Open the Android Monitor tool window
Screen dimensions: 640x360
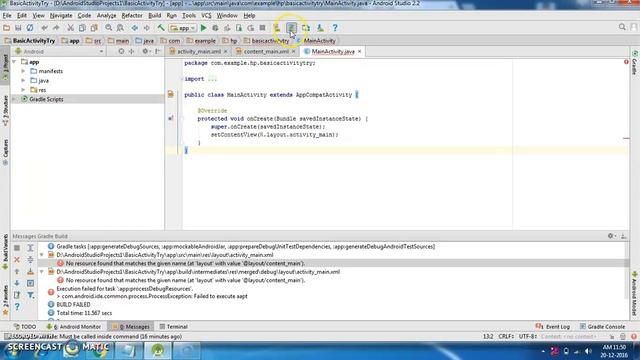click(73, 327)
